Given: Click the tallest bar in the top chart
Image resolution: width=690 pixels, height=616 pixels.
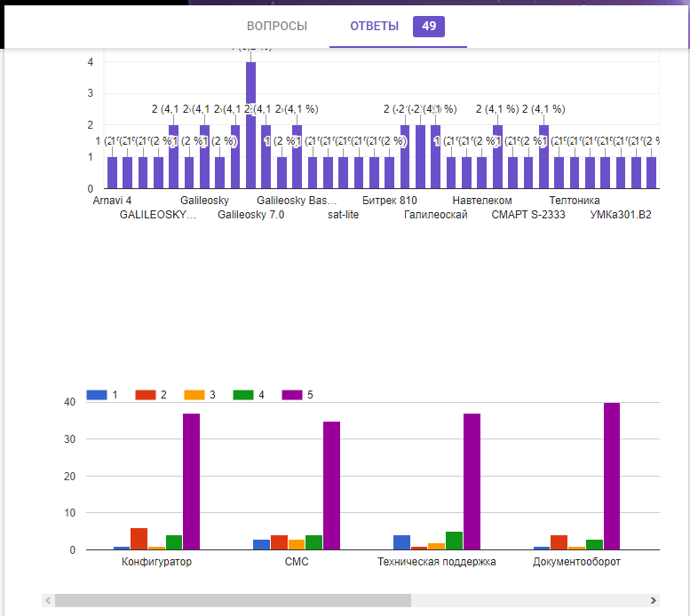Looking at the screenshot, I should tap(250, 124).
